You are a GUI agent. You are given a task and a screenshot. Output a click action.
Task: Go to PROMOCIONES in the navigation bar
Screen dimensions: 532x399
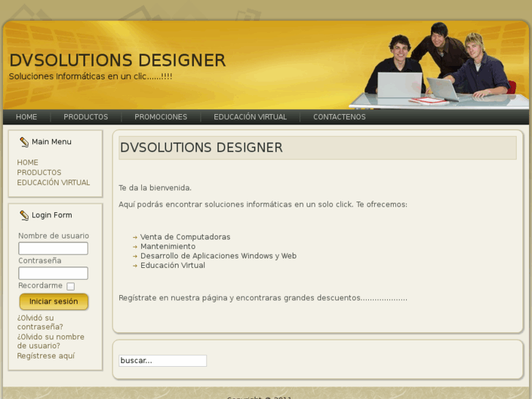point(161,117)
